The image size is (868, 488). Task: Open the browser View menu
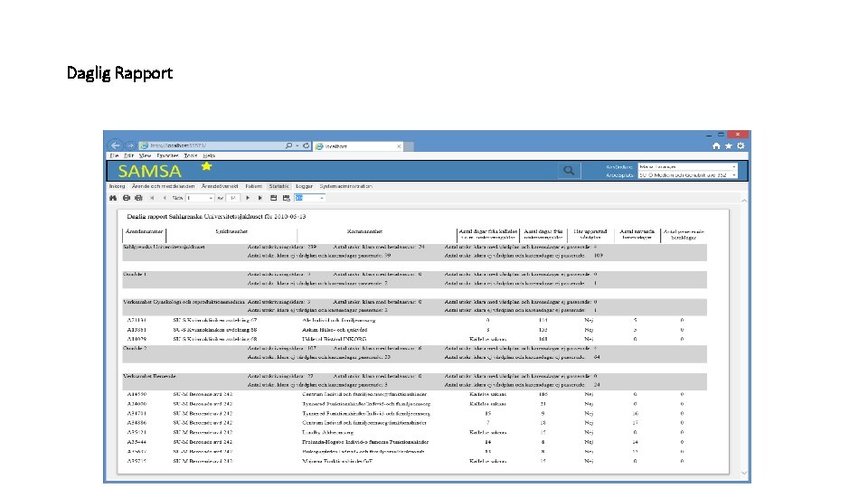click(x=145, y=156)
